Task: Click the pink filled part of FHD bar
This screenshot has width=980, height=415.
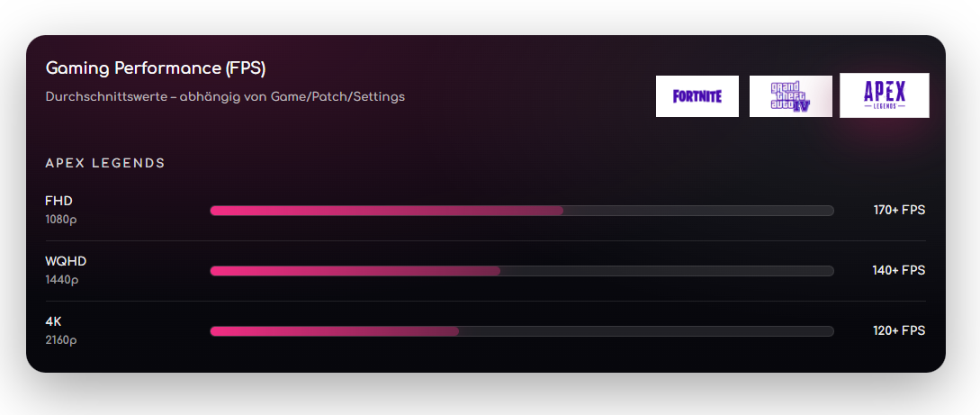Action: 385,211
